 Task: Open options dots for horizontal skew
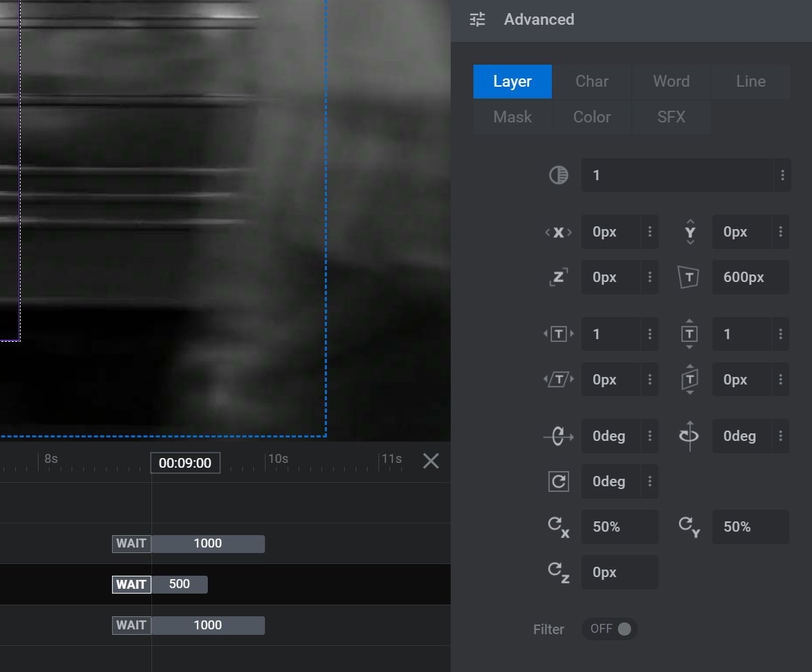(650, 380)
